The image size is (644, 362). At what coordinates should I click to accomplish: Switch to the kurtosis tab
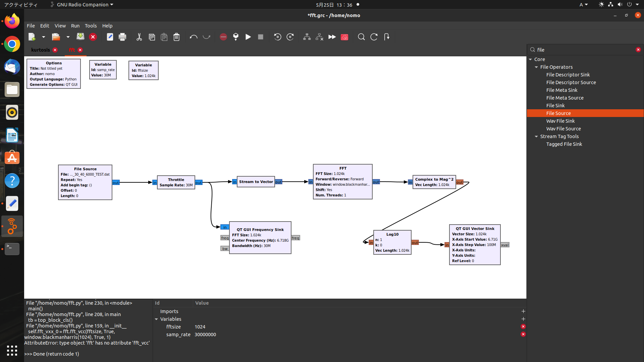pyautogui.click(x=41, y=50)
